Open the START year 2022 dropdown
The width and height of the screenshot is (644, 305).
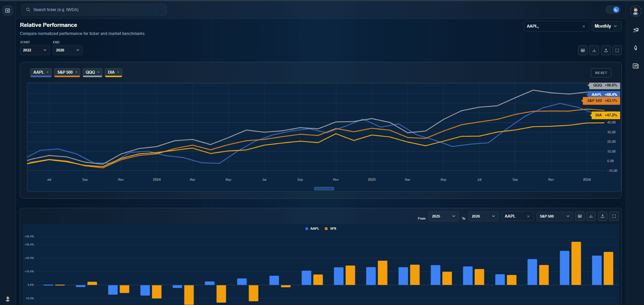point(35,50)
